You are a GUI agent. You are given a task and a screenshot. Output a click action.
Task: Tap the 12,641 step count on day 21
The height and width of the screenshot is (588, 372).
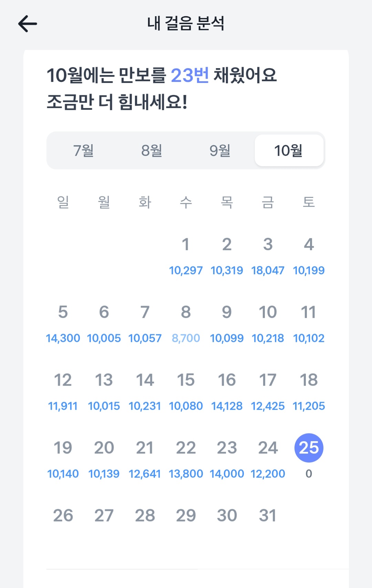145,474
